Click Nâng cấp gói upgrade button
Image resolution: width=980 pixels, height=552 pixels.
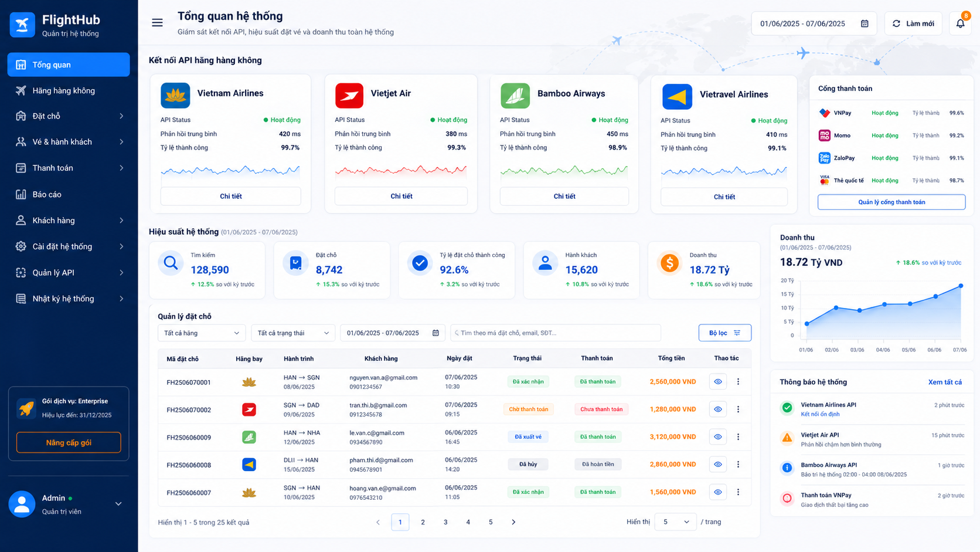point(69,443)
